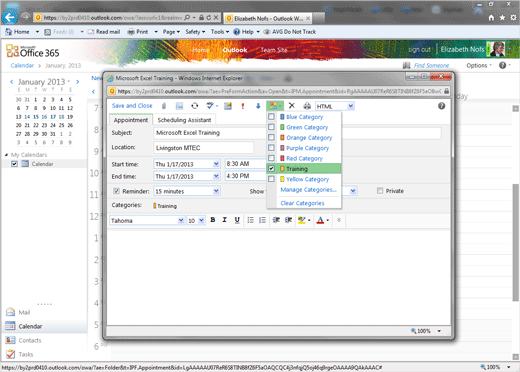The width and height of the screenshot is (520, 372).
Task: Open the HTML format dropdown
Action: (350, 106)
